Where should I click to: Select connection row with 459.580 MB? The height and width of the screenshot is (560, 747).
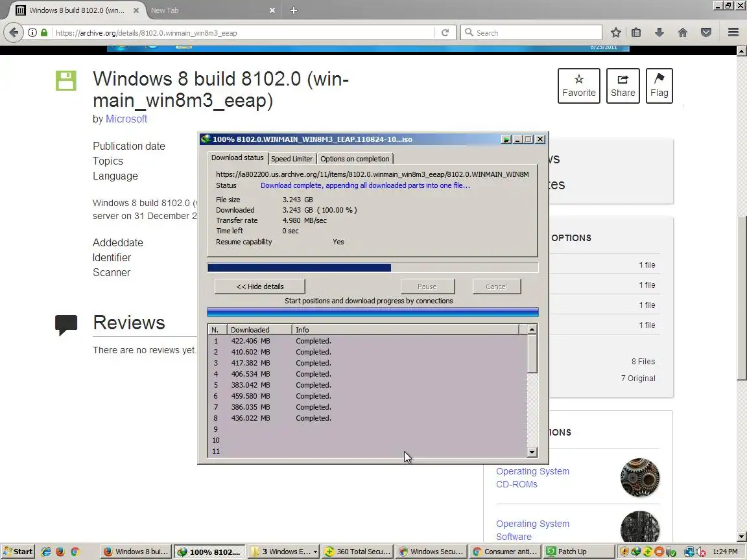tap(368, 396)
